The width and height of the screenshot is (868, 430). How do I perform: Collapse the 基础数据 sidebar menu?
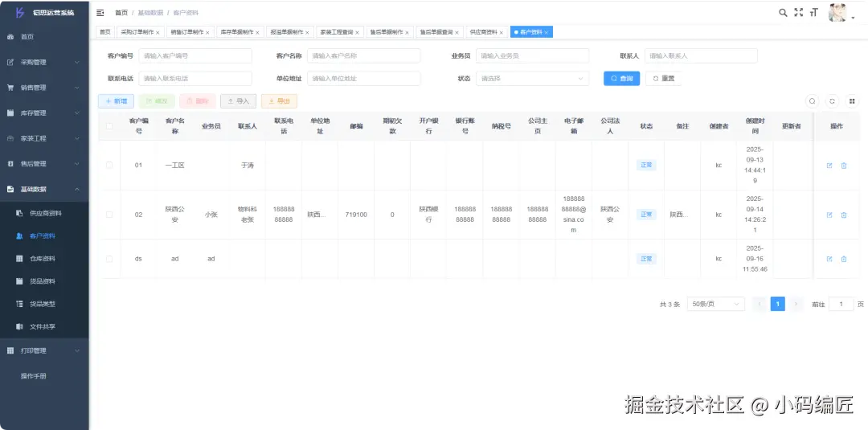tap(44, 189)
